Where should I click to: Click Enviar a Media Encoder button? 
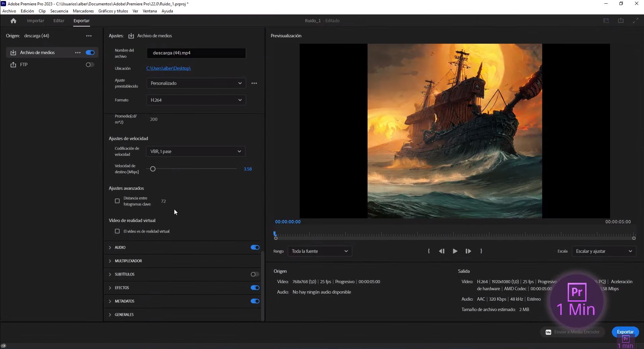pyautogui.click(x=572, y=332)
